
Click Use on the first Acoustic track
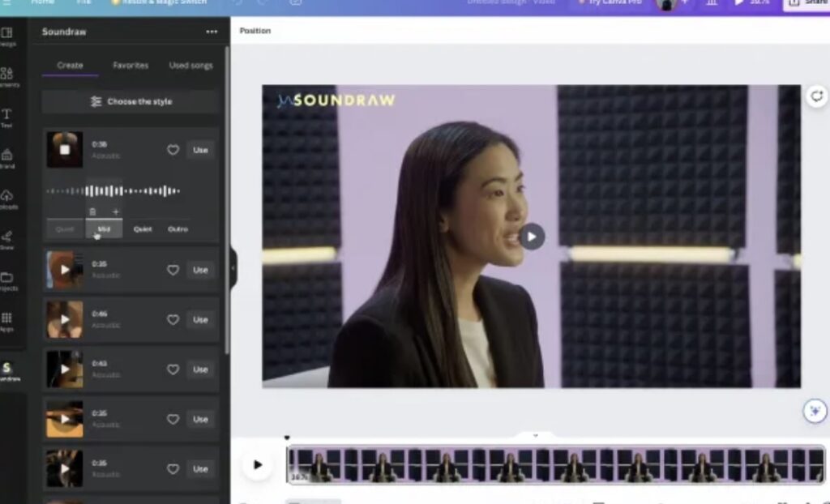click(200, 150)
